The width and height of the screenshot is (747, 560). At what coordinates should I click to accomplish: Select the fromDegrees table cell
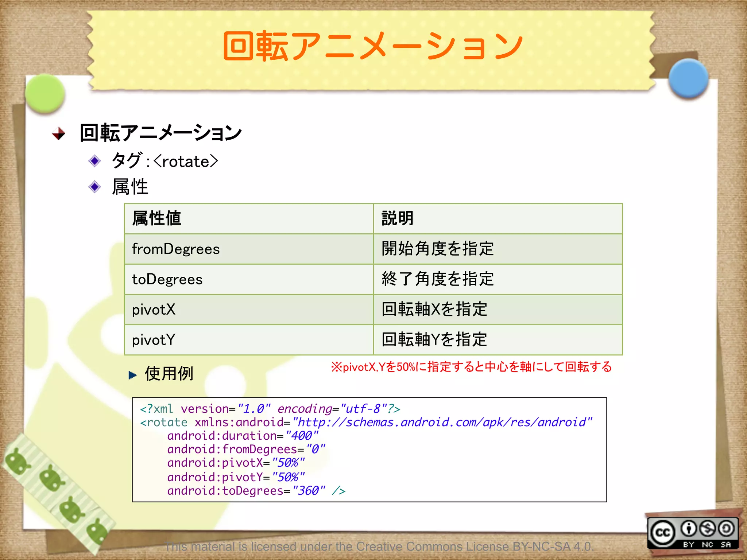[x=249, y=249]
